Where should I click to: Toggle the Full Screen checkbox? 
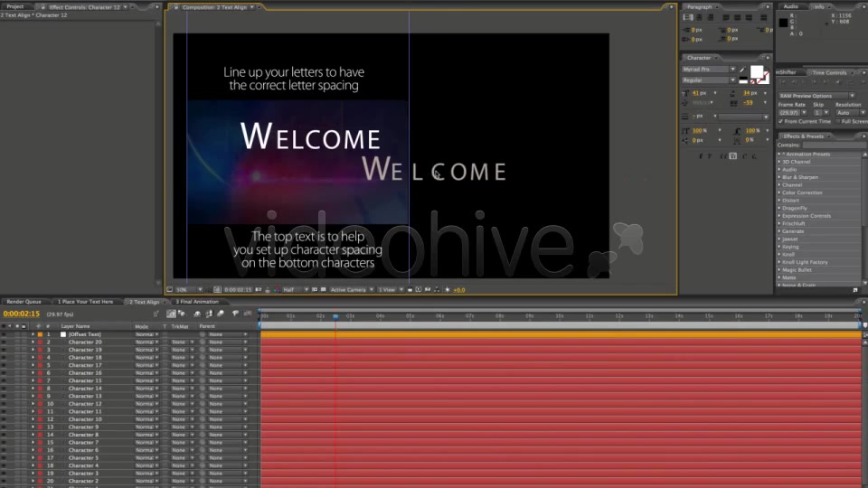click(x=839, y=122)
